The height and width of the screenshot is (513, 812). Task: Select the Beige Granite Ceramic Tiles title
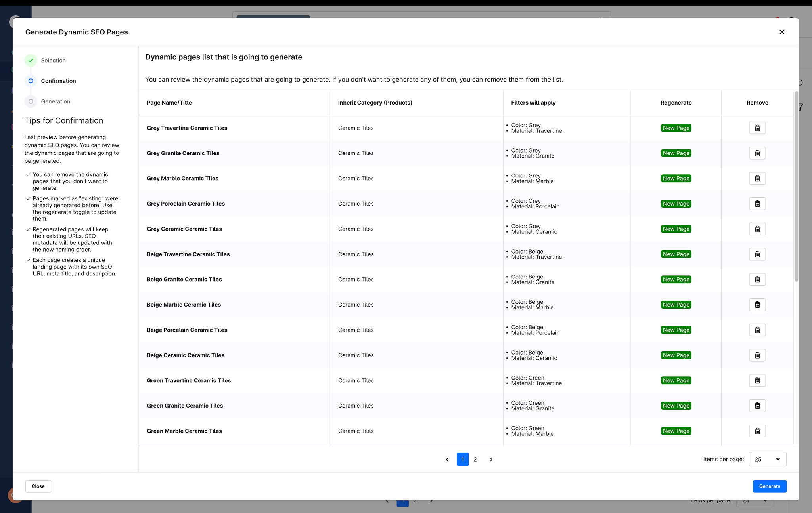pyautogui.click(x=184, y=280)
